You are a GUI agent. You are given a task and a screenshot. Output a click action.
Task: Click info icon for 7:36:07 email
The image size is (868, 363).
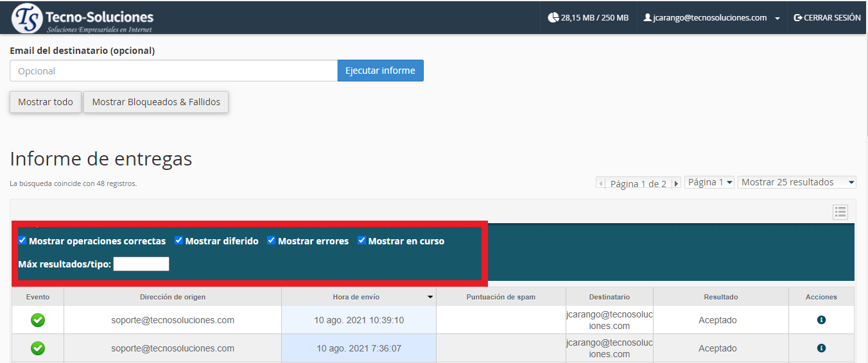(x=821, y=348)
